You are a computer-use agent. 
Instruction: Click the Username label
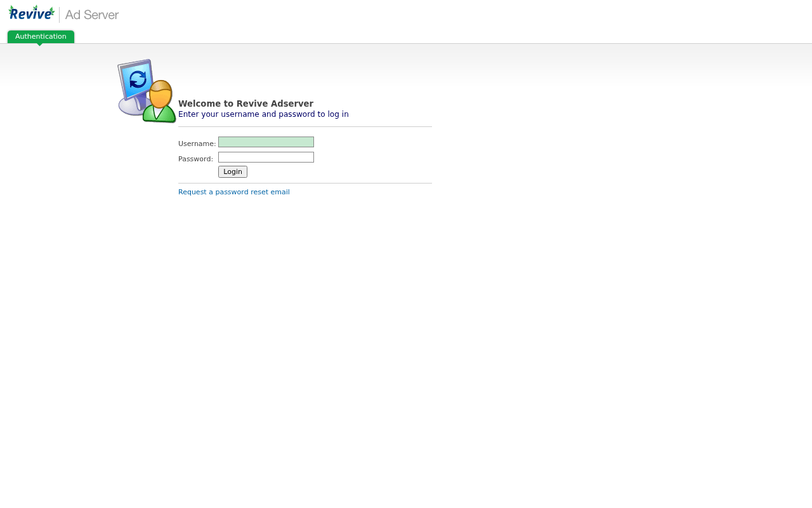[x=197, y=144]
